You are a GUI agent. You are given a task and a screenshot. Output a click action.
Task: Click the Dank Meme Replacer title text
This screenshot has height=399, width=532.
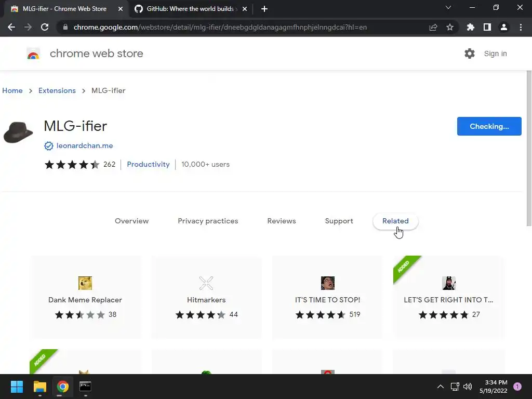[x=85, y=300]
